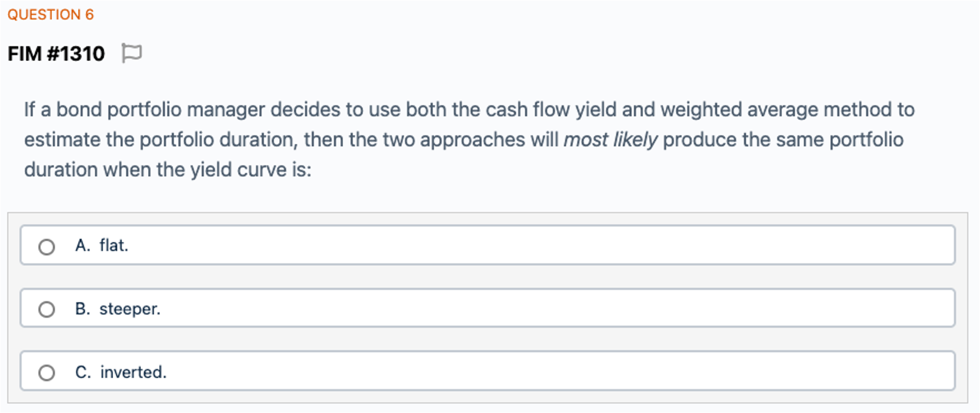Select the radio button for option C
Screen dimensions: 980x413
[47, 372]
